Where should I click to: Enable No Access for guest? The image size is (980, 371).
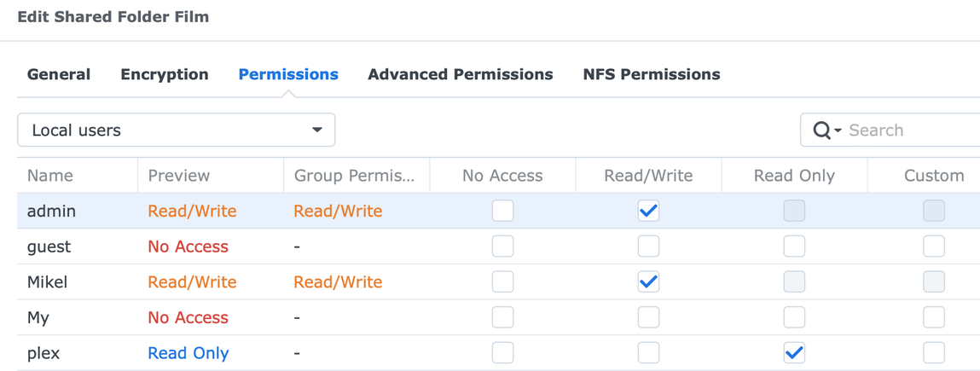[503, 246]
